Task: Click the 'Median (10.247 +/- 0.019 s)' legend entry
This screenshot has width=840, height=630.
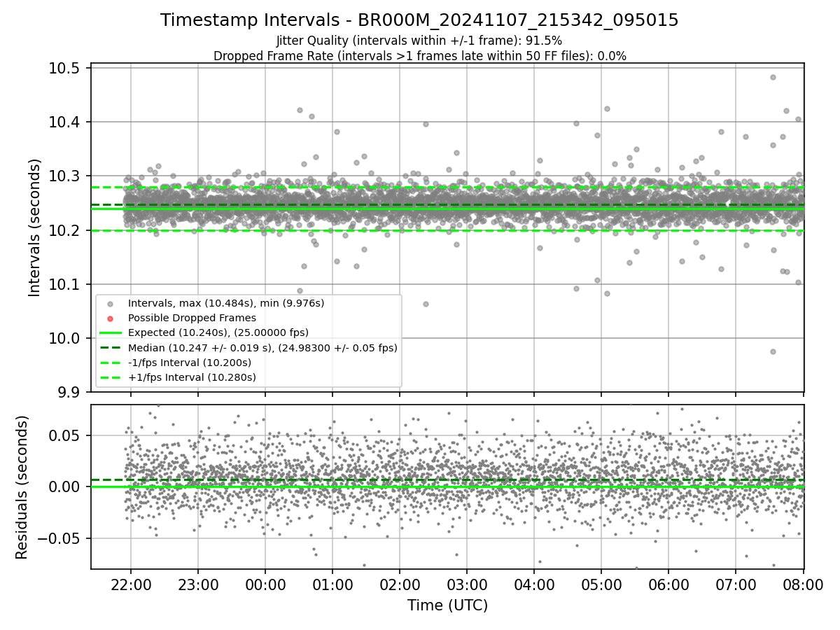Action: pos(262,347)
